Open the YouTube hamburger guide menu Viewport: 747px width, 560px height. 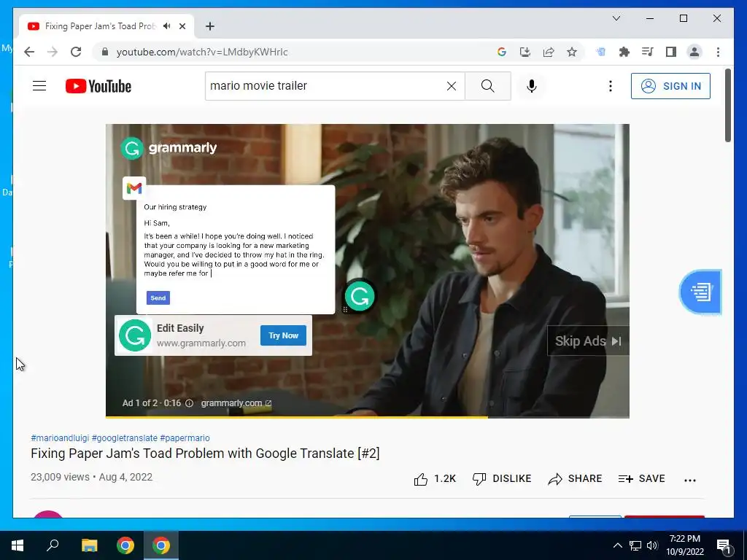pos(39,86)
